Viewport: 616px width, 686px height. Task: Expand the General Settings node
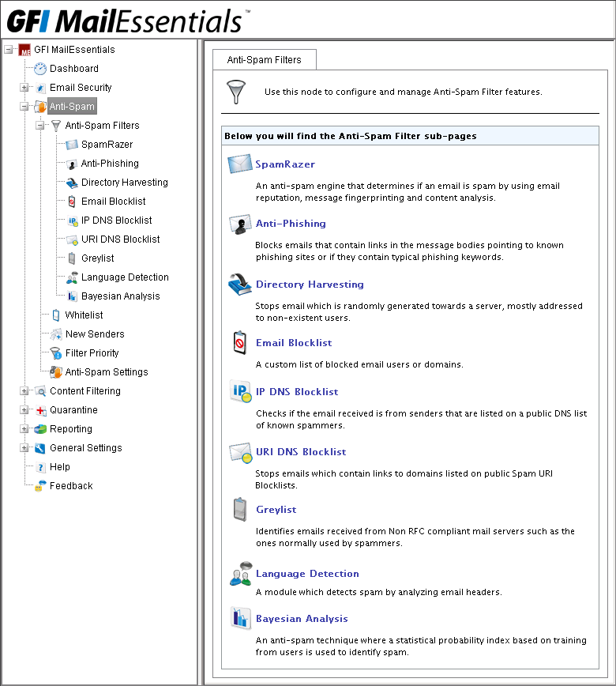click(24, 448)
